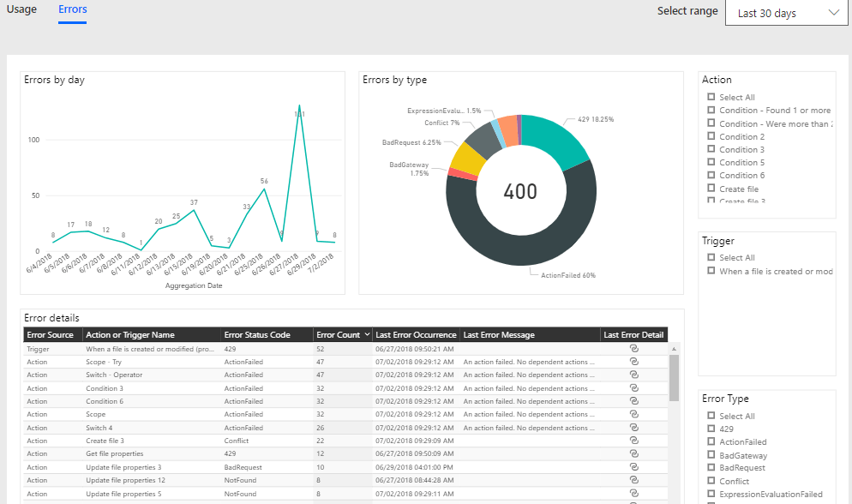Click the 'Create file 3' table cell

(105, 441)
